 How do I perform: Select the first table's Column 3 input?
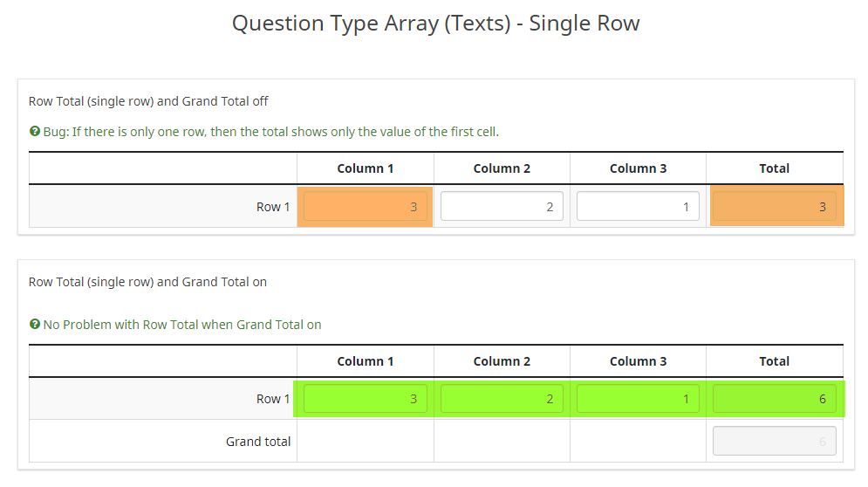click(638, 207)
